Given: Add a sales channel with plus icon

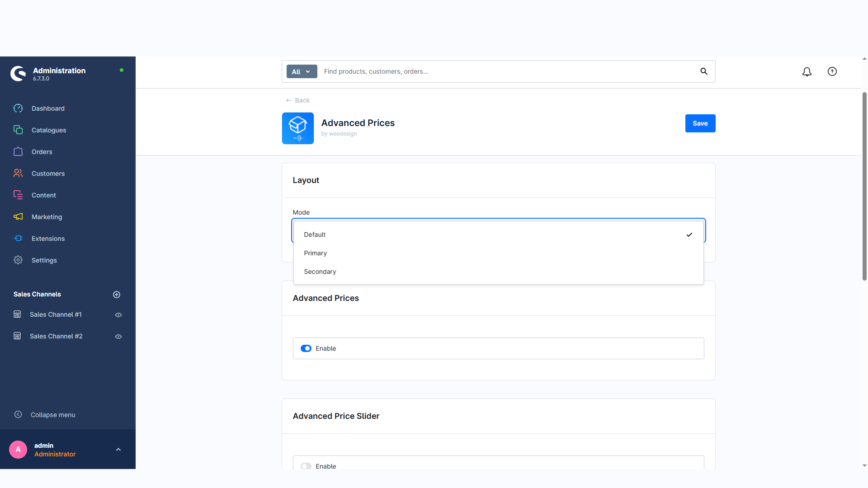Looking at the screenshot, I should 117,295.
